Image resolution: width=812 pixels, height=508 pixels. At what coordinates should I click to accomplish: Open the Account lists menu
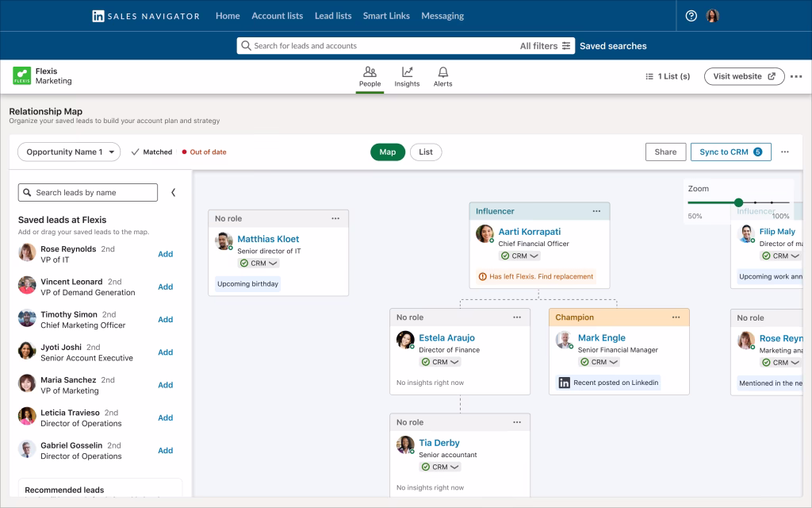click(x=277, y=16)
